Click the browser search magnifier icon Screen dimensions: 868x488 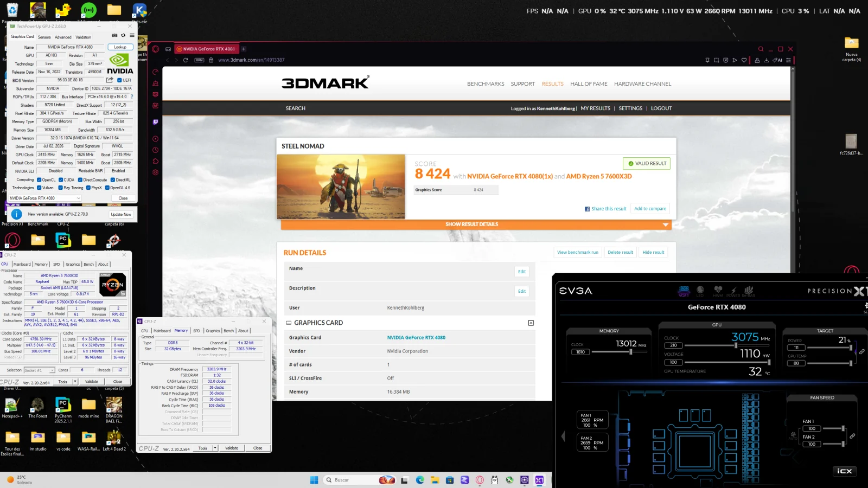(x=761, y=49)
